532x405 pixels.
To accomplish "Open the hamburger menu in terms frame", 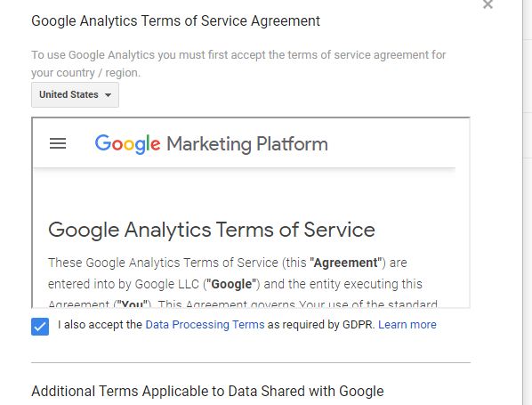I will 58,143.
